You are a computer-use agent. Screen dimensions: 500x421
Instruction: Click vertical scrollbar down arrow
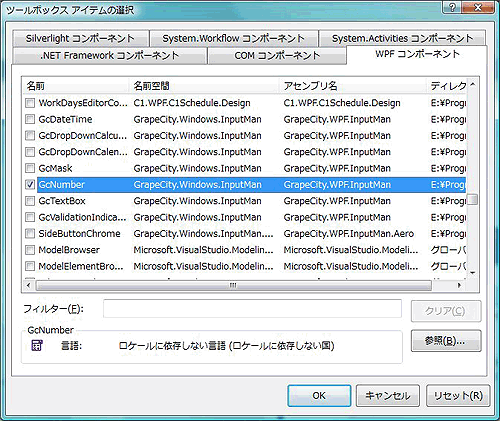472,273
